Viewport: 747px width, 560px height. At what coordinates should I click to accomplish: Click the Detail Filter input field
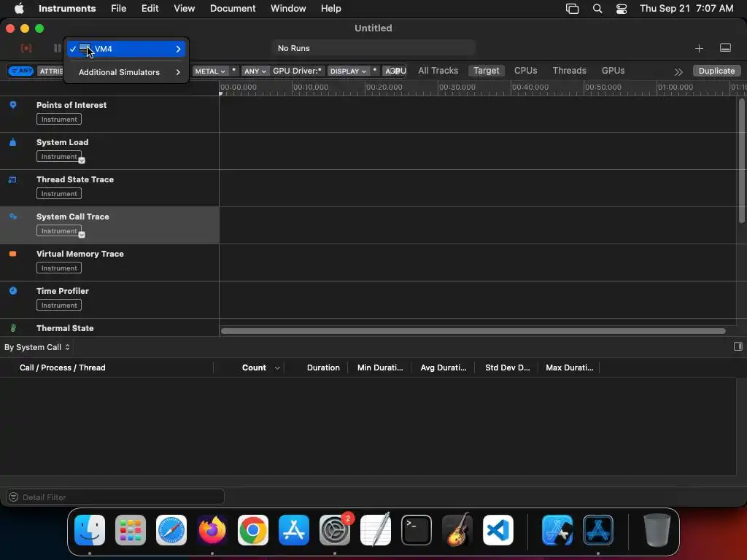click(x=115, y=497)
